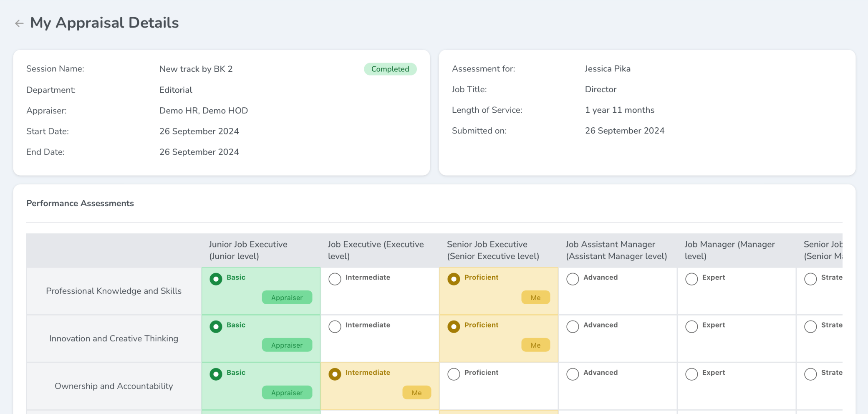
Task: Pick Advanced for Ownership and Accountability
Action: pos(573,374)
